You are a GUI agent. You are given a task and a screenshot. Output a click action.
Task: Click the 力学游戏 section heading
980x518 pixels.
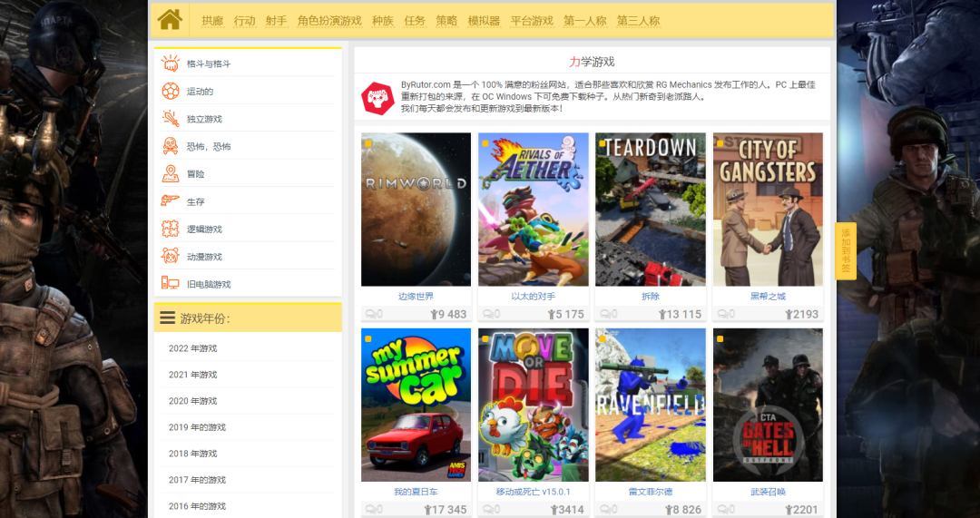pos(592,62)
